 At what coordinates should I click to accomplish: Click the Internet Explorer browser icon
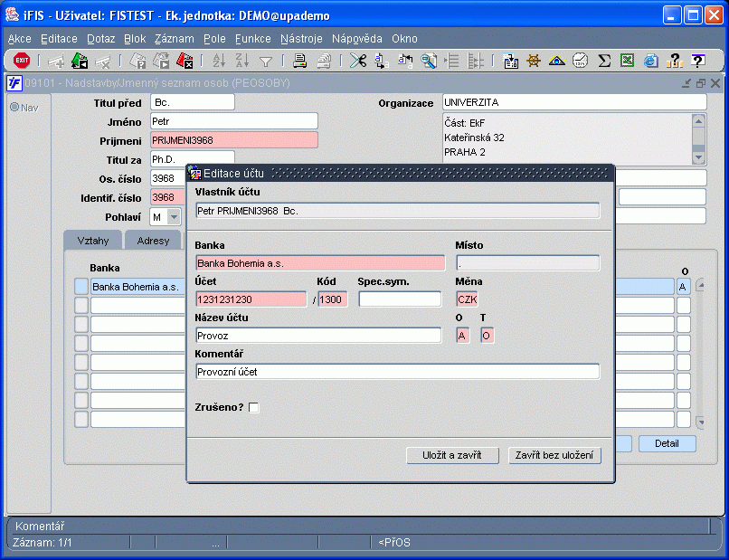tap(650, 61)
